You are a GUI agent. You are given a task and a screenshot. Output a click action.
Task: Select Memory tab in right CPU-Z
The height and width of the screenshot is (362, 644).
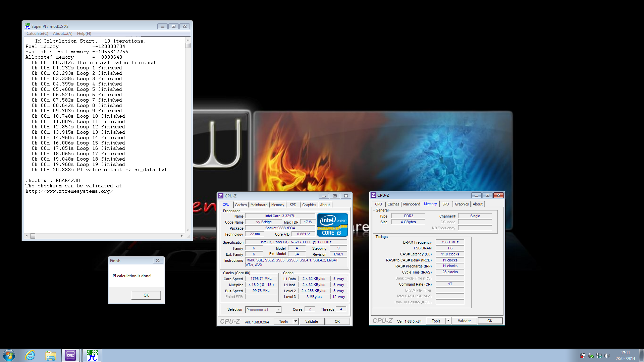(x=430, y=204)
